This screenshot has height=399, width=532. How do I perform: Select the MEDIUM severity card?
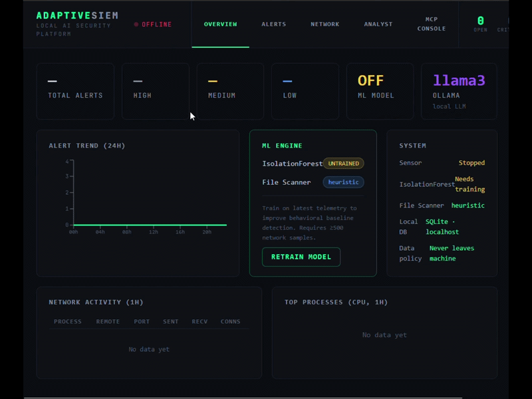pyautogui.click(x=230, y=90)
